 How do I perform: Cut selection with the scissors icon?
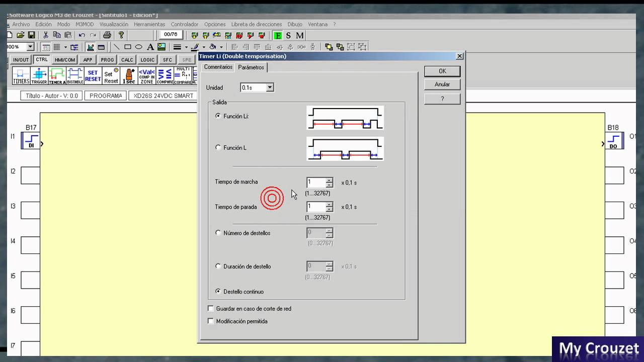pyautogui.click(x=45, y=35)
